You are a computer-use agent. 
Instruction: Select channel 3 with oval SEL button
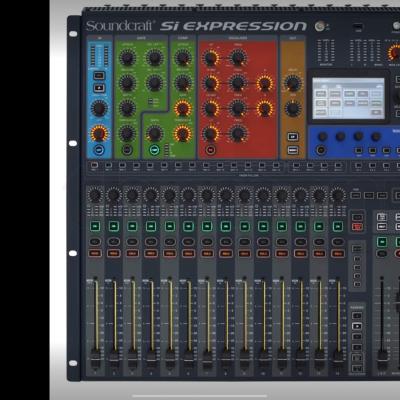click(x=132, y=241)
